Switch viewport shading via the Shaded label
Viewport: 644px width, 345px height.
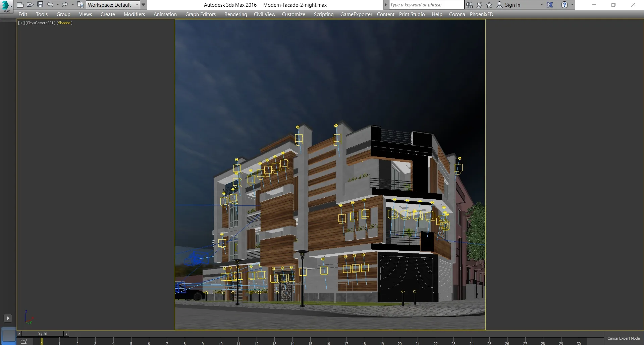(64, 23)
